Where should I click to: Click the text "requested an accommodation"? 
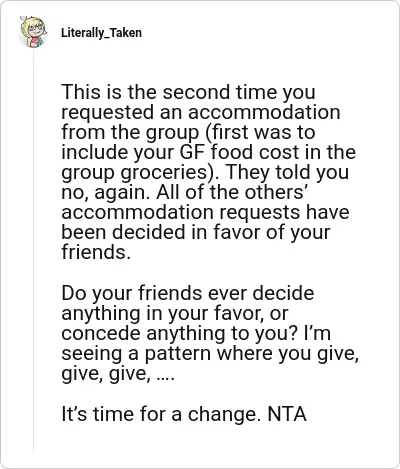[201, 112]
